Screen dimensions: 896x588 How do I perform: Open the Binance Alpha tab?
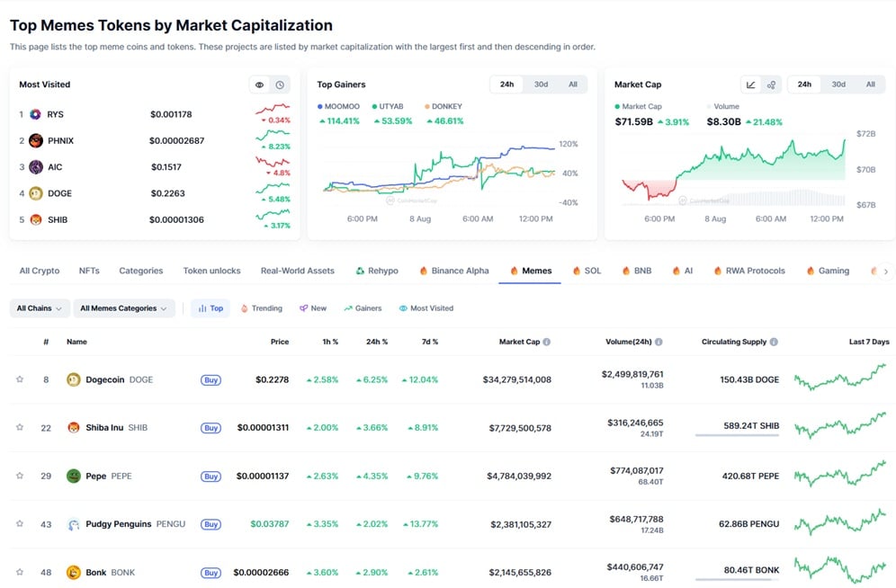point(454,271)
